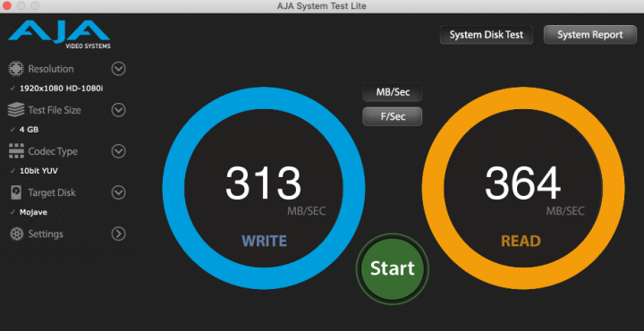Open the System Disk Test
The image size is (644, 331).
[487, 35]
